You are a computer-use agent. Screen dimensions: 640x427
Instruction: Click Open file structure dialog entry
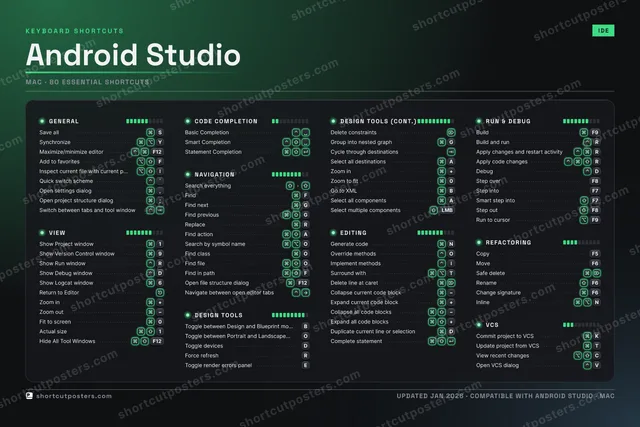247,283
